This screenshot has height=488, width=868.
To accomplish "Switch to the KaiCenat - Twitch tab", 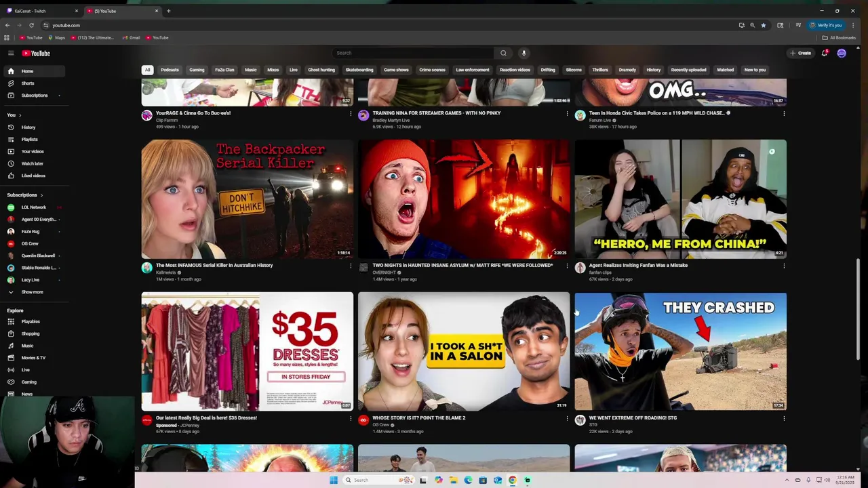I will tap(41, 11).
